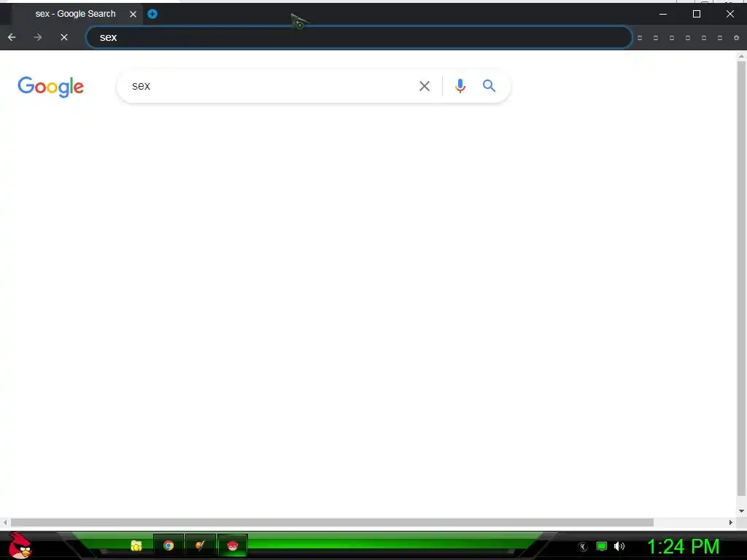Open the Angry Birds start button
The width and height of the screenshot is (747, 560).
click(20, 545)
